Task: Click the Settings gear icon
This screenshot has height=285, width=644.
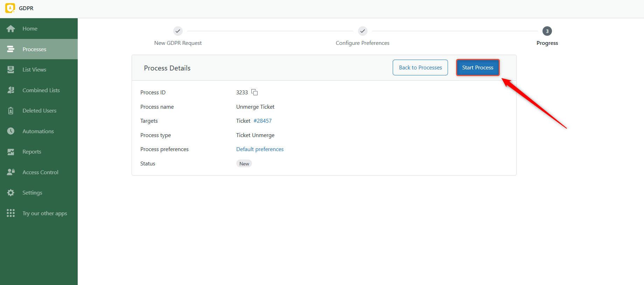Action: [11, 193]
